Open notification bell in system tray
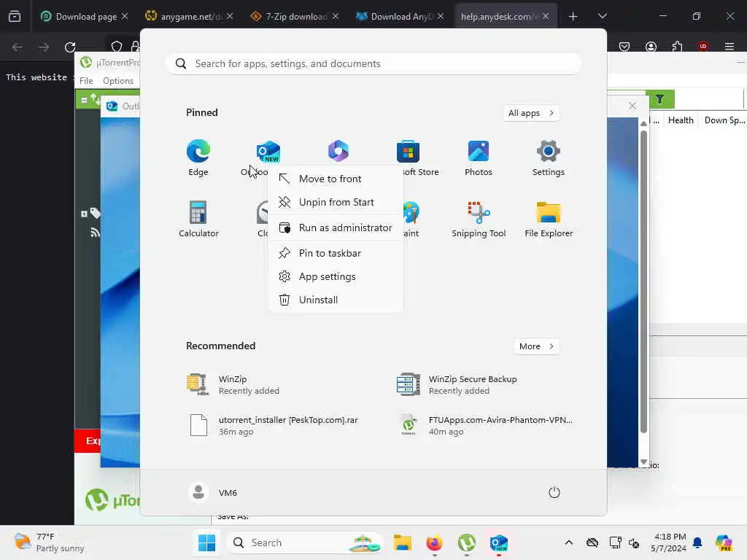The image size is (747, 560). (697, 542)
